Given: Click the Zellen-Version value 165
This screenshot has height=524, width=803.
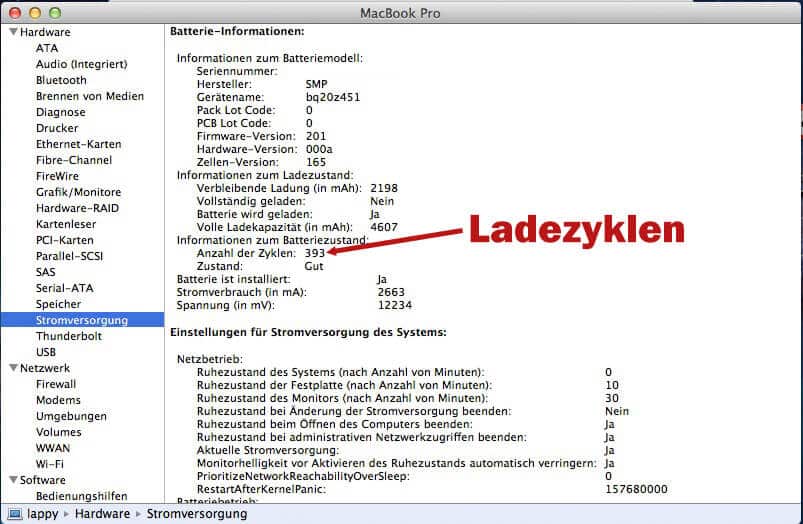Looking at the screenshot, I should point(316,162).
